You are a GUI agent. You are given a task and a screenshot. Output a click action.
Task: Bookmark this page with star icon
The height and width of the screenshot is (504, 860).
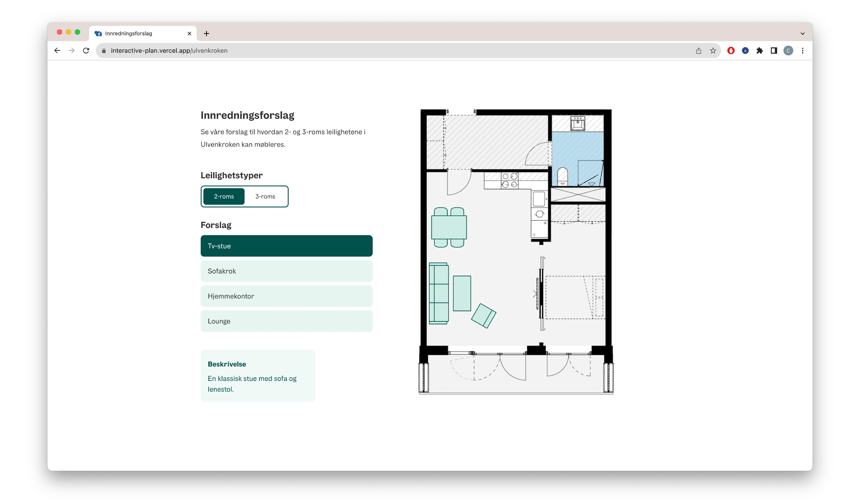(713, 50)
